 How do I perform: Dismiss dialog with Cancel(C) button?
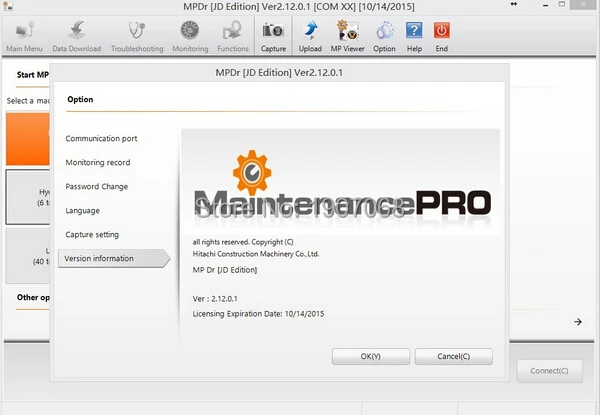(x=454, y=356)
